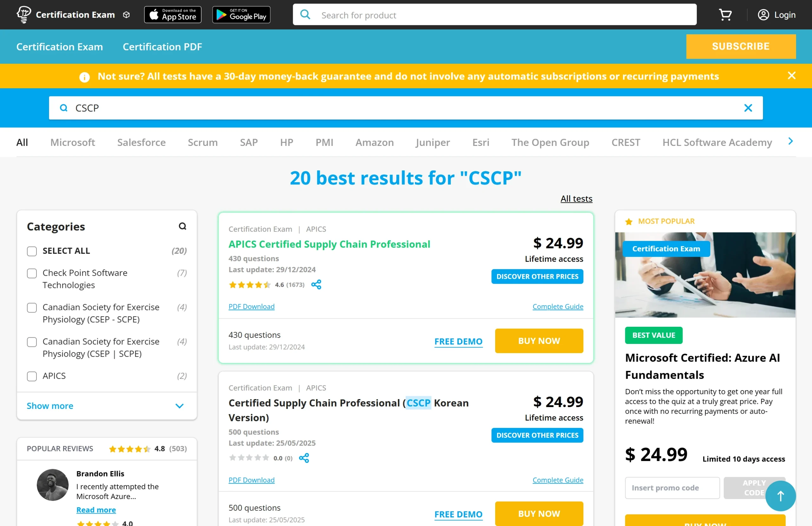Open the App Store download badge
812x526 pixels.
(173, 15)
